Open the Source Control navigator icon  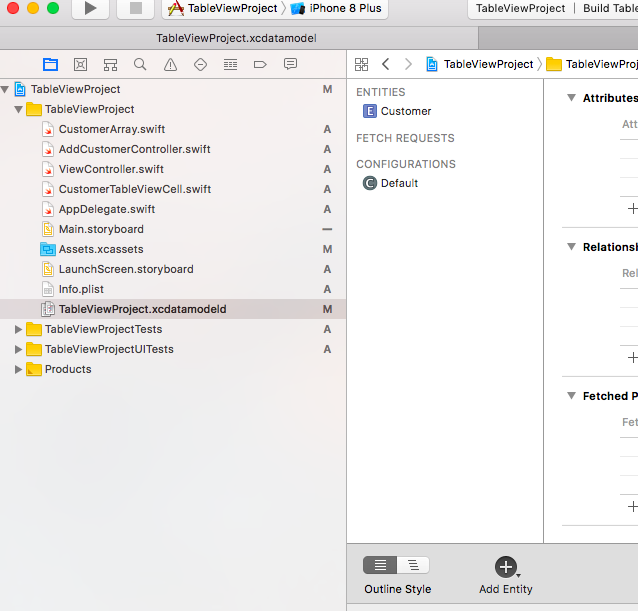[x=80, y=64]
